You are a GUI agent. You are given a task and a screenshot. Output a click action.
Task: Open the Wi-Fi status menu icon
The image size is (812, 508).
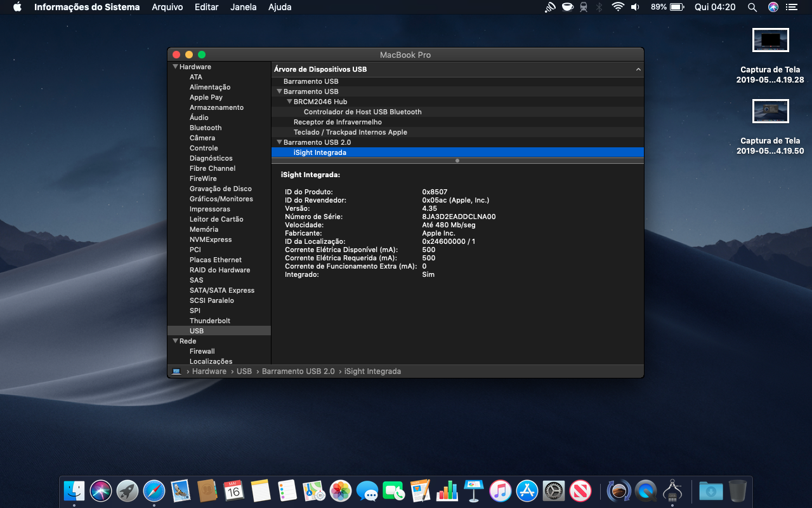[x=617, y=7]
